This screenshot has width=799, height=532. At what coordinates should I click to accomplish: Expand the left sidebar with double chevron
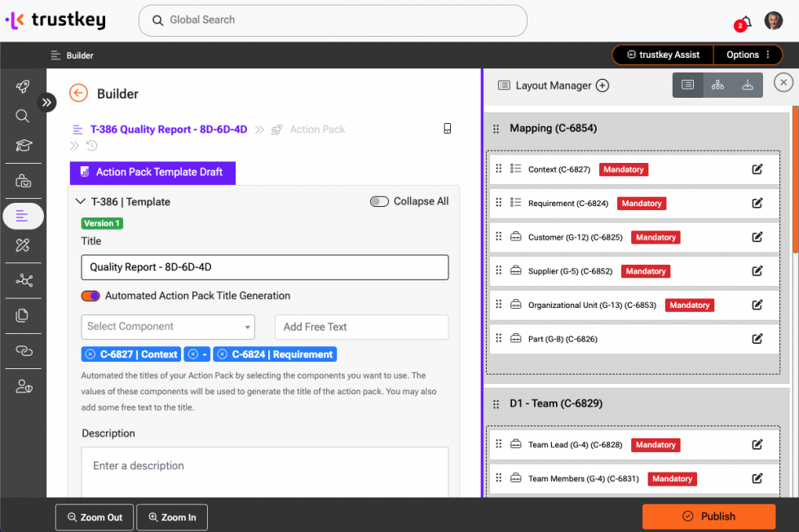coord(46,103)
